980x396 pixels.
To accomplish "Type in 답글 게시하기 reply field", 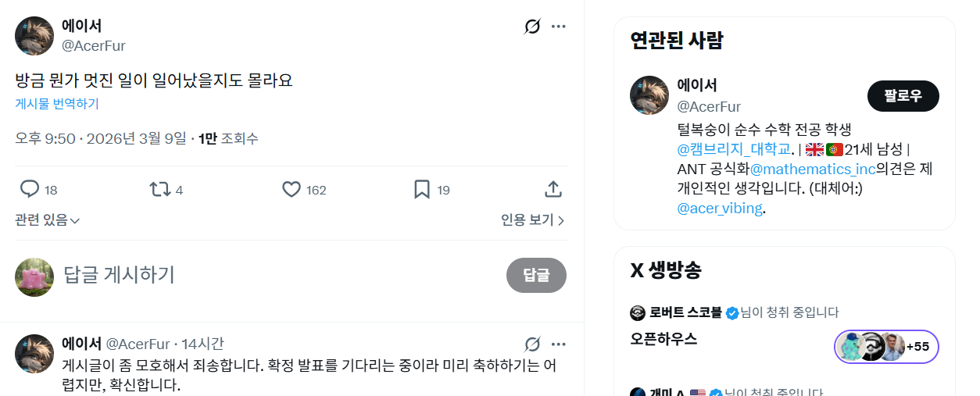I will pyautogui.click(x=274, y=275).
